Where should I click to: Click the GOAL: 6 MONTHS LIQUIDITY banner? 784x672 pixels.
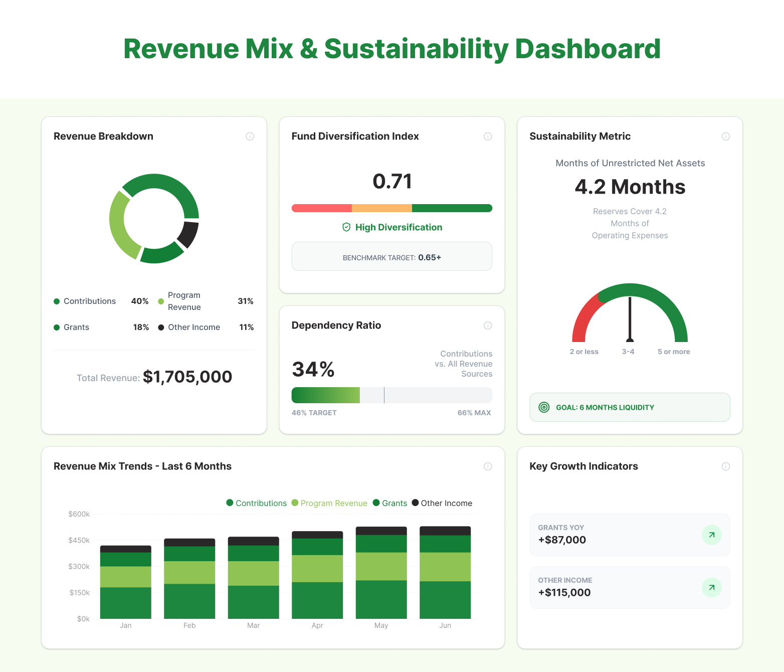[630, 407]
